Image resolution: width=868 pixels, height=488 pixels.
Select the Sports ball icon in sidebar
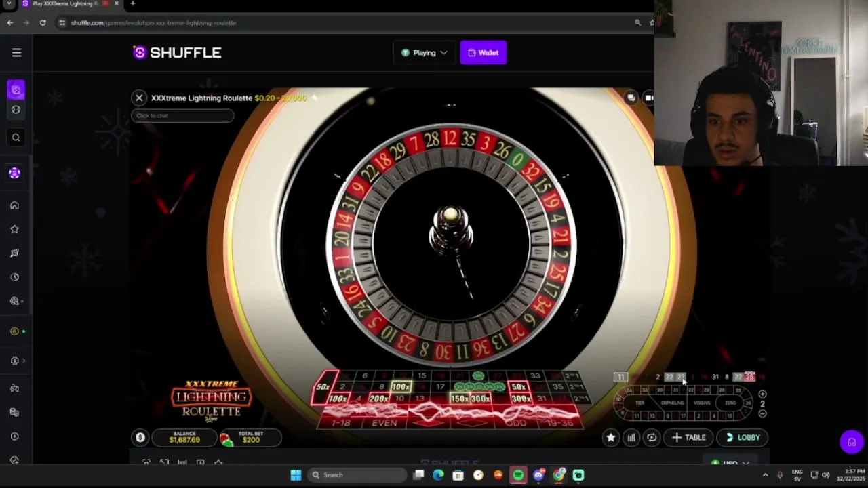[16, 109]
